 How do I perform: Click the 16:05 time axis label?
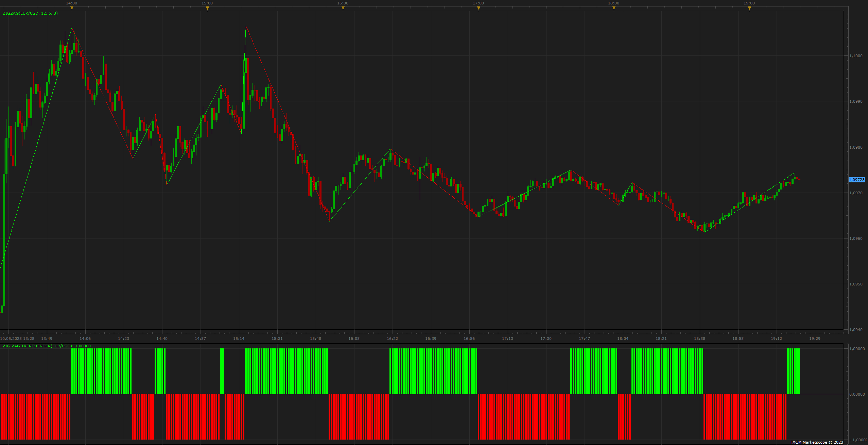(x=354, y=339)
